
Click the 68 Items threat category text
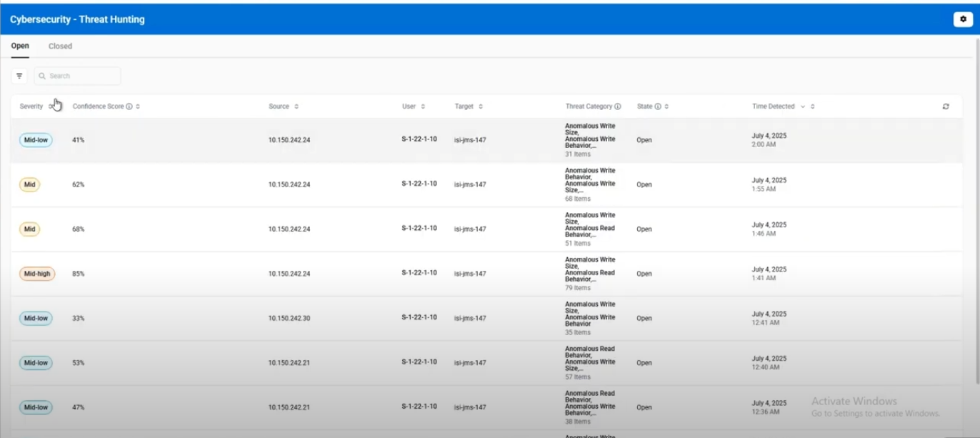(x=578, y=199)
